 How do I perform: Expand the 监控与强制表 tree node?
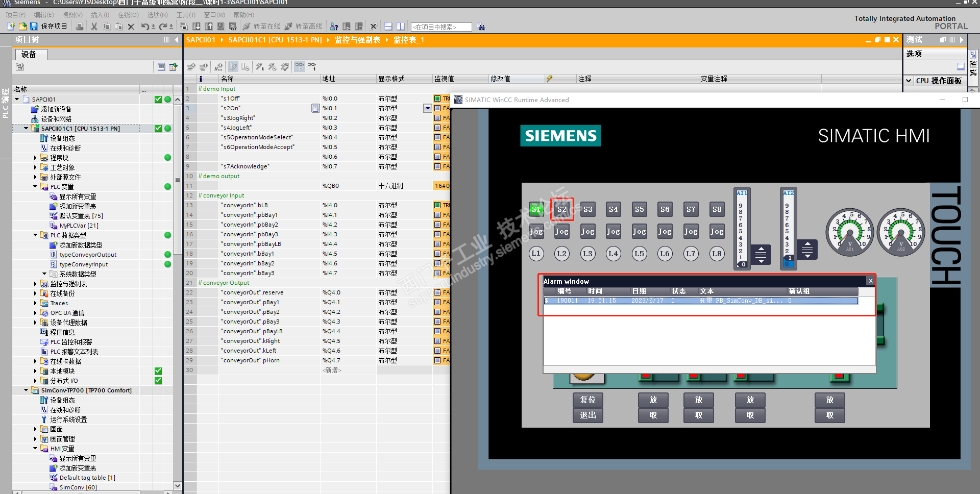point(35,284)
